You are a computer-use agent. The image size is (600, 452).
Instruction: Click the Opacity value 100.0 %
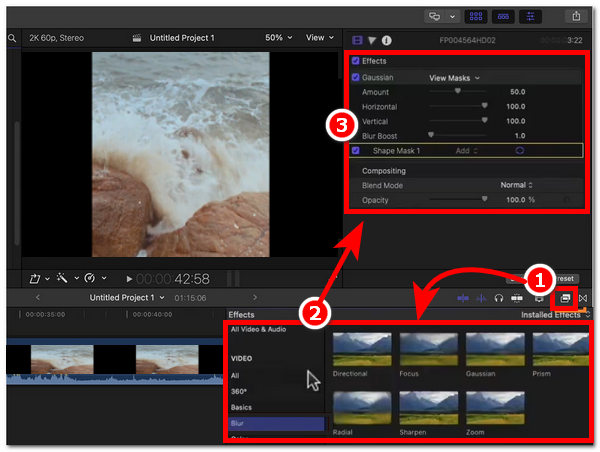(520, 200)
